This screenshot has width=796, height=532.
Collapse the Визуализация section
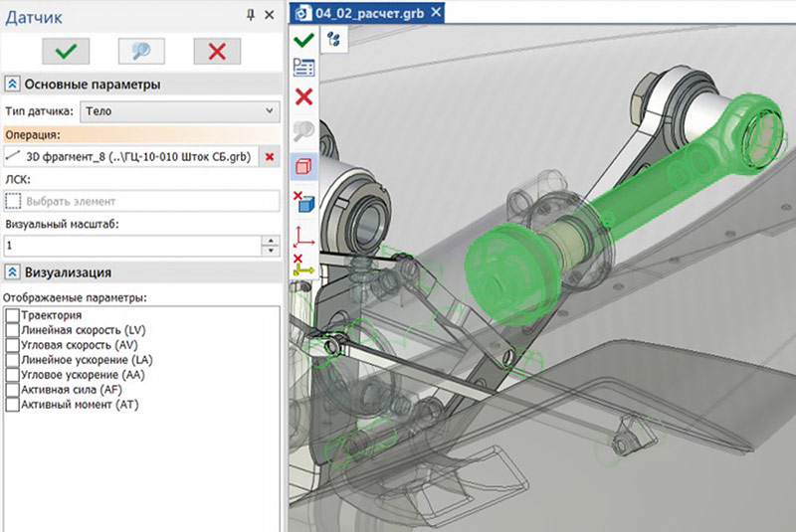click(12, 271)
